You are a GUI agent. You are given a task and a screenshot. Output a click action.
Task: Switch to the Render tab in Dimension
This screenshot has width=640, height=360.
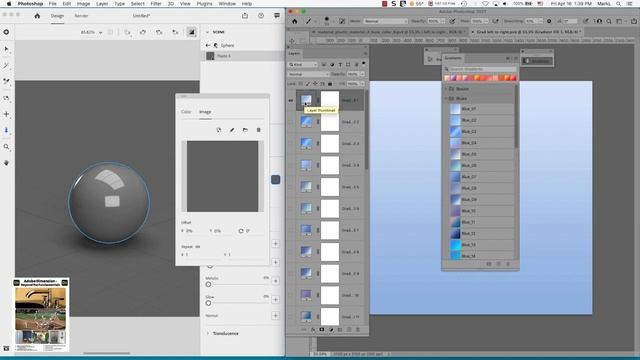81,16
